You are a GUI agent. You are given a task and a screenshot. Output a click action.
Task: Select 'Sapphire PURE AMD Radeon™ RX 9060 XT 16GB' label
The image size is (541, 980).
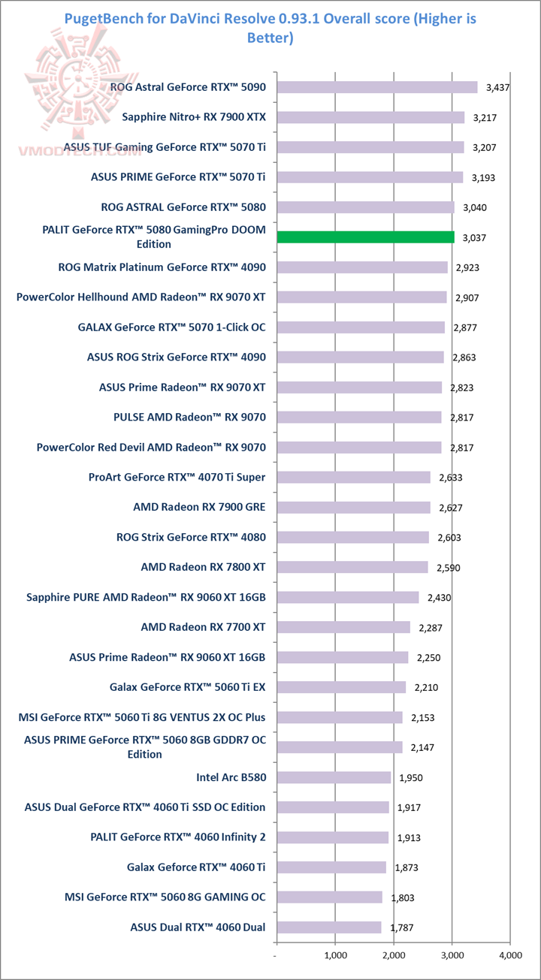146,597
